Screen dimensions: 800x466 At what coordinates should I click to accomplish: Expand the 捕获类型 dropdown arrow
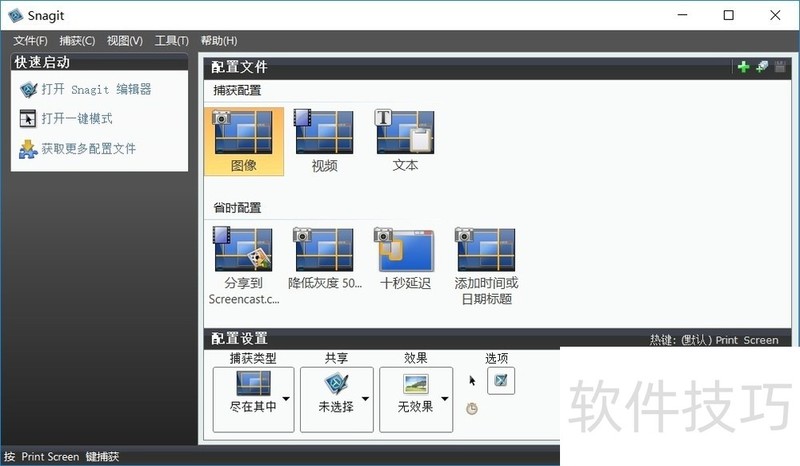[286, 399]
